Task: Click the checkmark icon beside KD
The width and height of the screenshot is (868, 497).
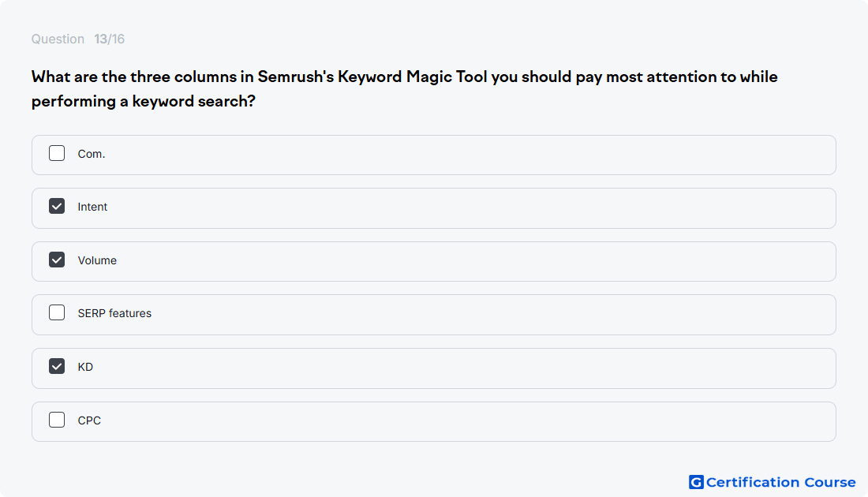Action: click(57, 366)
